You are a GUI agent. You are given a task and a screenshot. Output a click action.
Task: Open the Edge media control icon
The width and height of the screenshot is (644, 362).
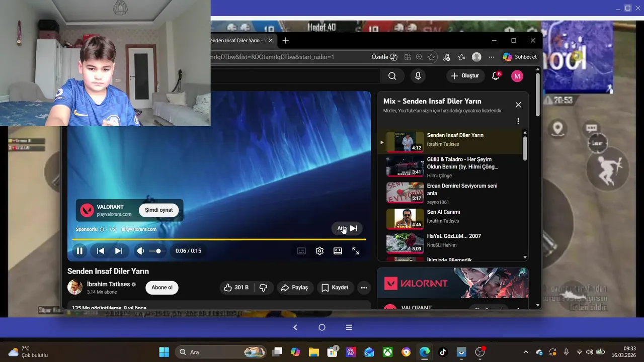tap(446, 57)
